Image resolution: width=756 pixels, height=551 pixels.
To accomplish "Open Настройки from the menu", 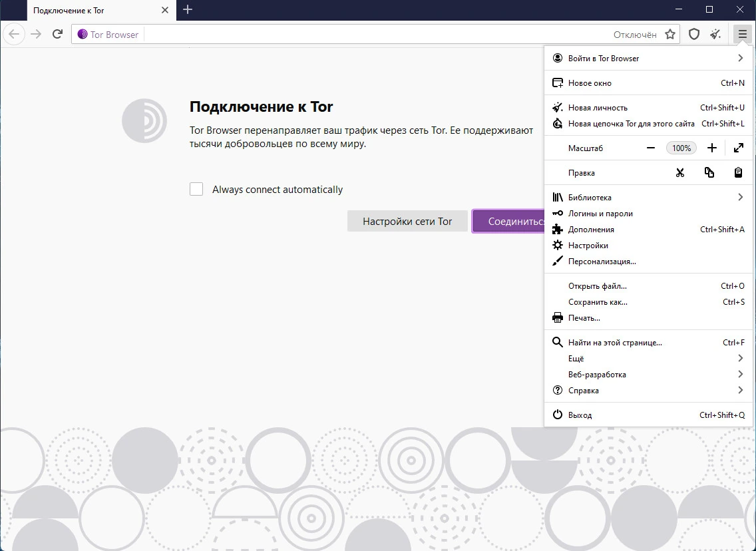I will point(648,245).
